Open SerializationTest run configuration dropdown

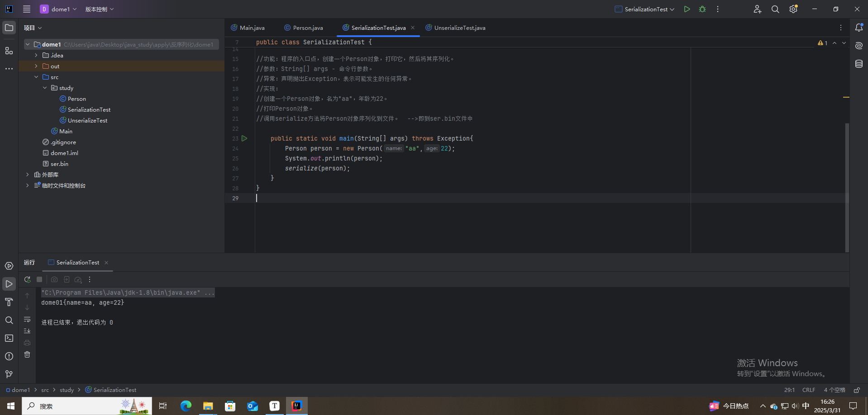(645, 9)
